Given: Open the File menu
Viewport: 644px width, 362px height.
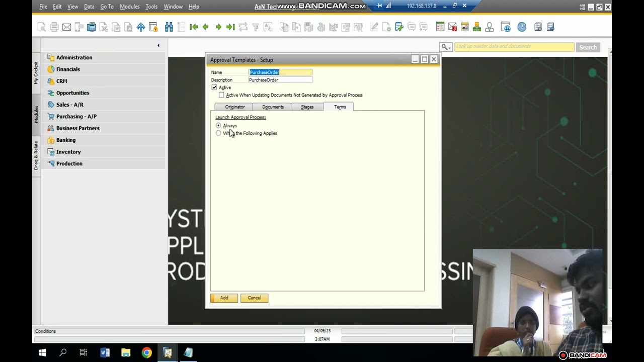Looking at the screenshot, I should tap(43, 7).
